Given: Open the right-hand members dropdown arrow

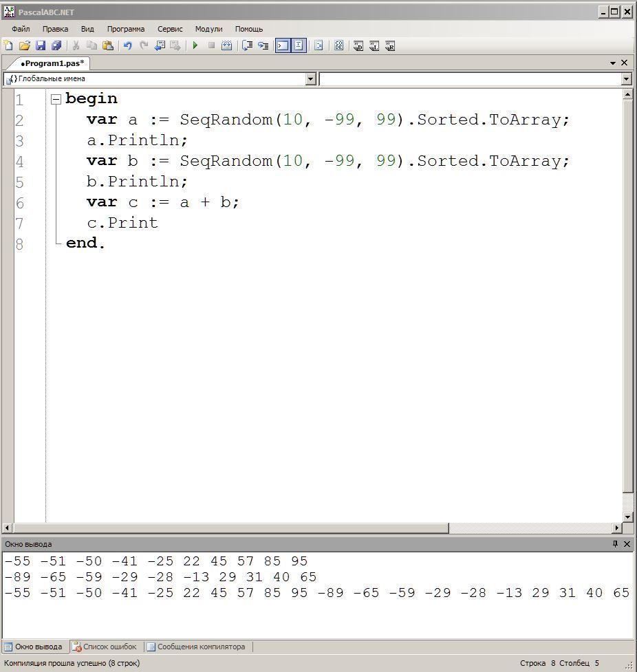Looking at the screenshot, I should 626,79.
